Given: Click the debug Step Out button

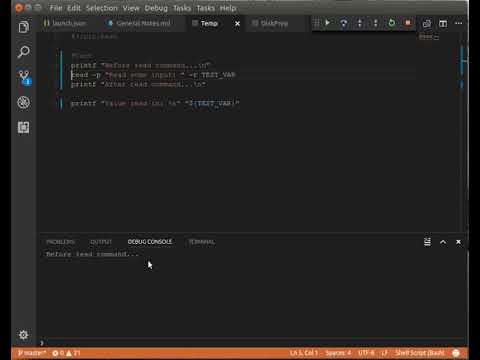Looking at the screenshot, I should 375,23.
